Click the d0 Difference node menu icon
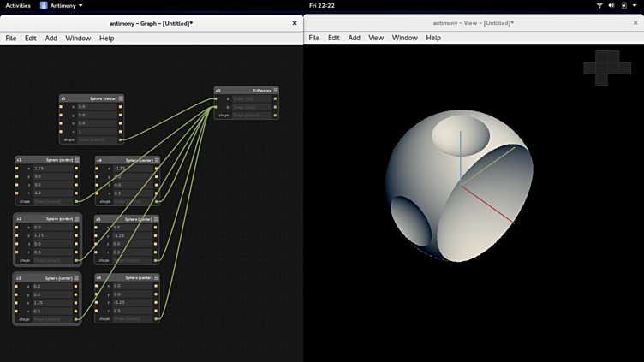 pos(276,90)
